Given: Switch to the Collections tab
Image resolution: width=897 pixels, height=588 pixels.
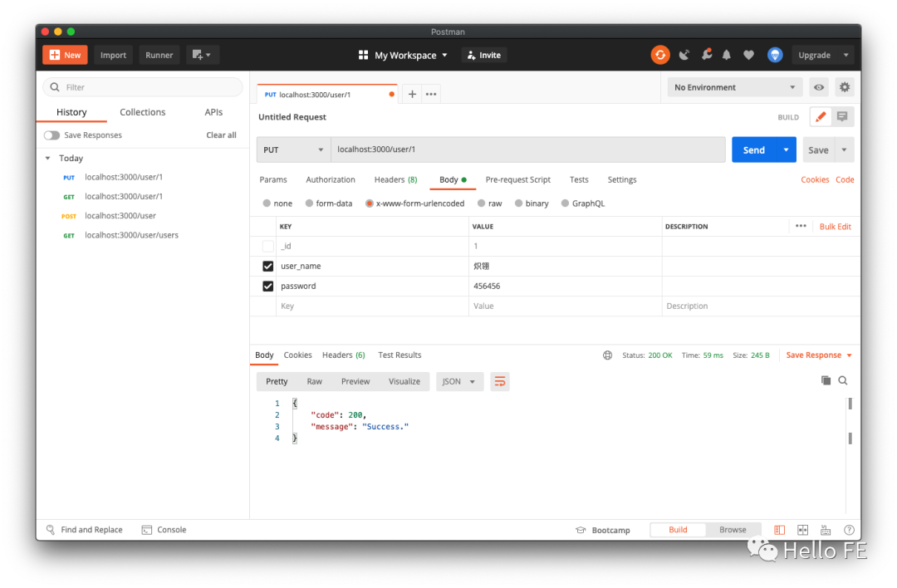Looking at the screenshot, I should [x=143, y=112].
